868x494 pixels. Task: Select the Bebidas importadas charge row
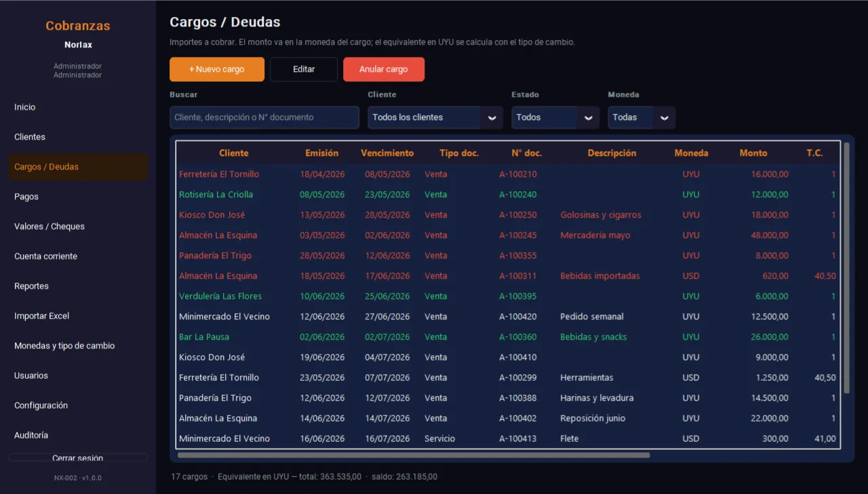click(508, 276)
